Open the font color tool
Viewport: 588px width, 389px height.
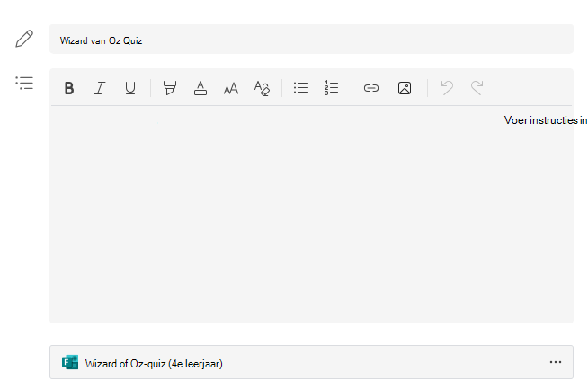click(200, 88)
